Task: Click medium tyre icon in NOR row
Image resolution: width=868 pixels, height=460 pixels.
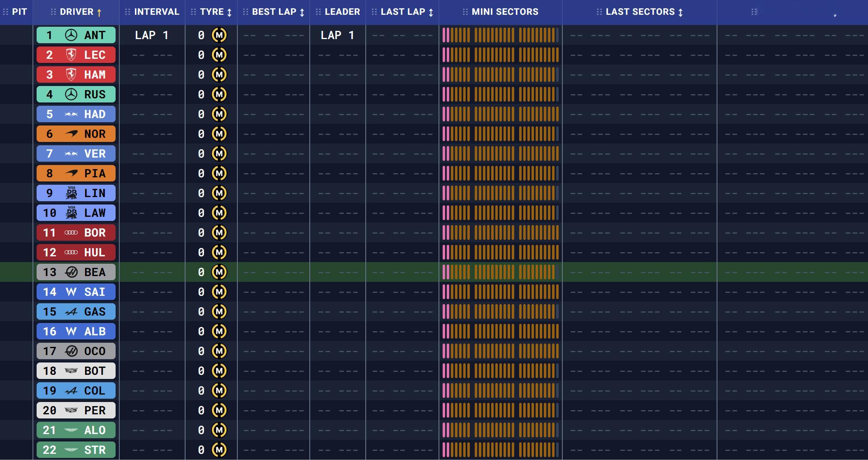Action: point(219,134)
